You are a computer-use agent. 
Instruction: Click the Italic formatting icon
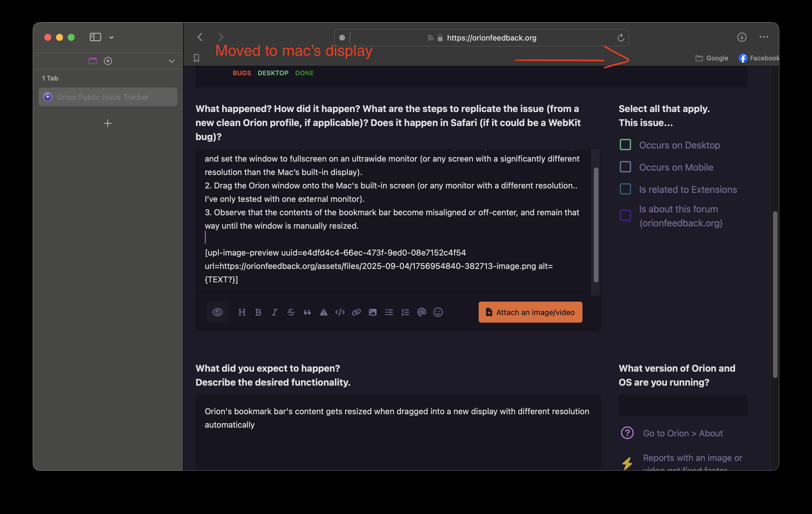pyautogui.click(x=274, y=312)
